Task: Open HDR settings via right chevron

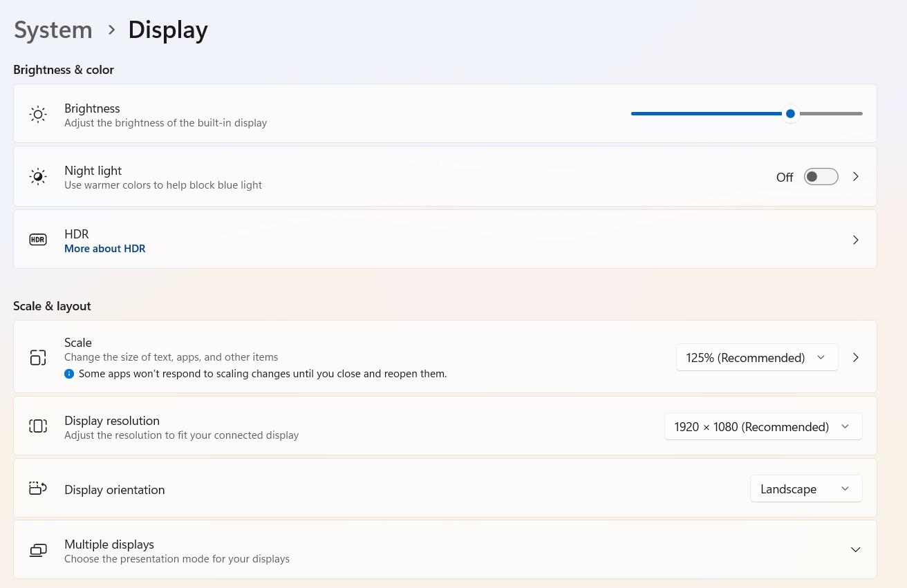Action: coord(856,240)
